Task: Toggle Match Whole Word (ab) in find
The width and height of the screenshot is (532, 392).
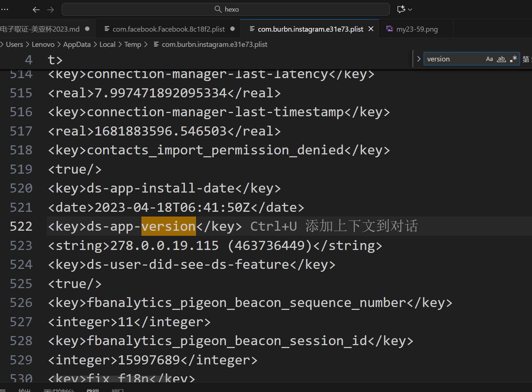Action: (501, 59)
